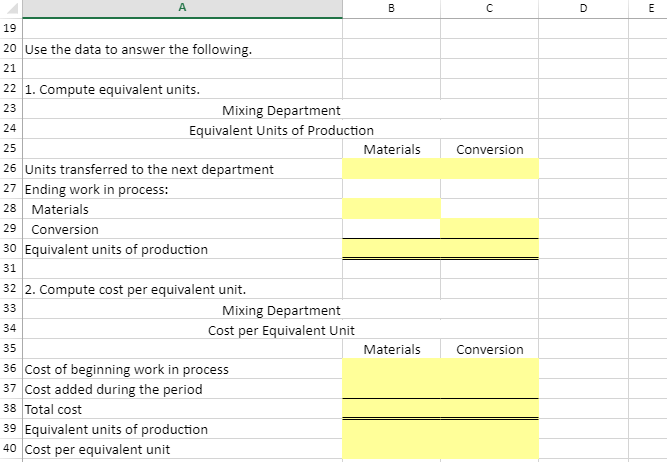Image resolution: width=667 pixels, height=462 pixels.
Task: Select row 26 header
Action: [x=11, y=168]
